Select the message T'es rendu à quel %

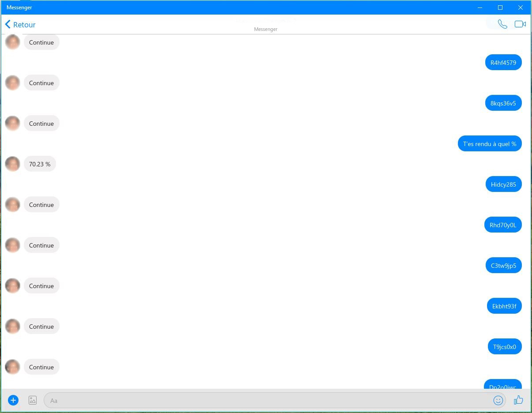coord(490,144)
